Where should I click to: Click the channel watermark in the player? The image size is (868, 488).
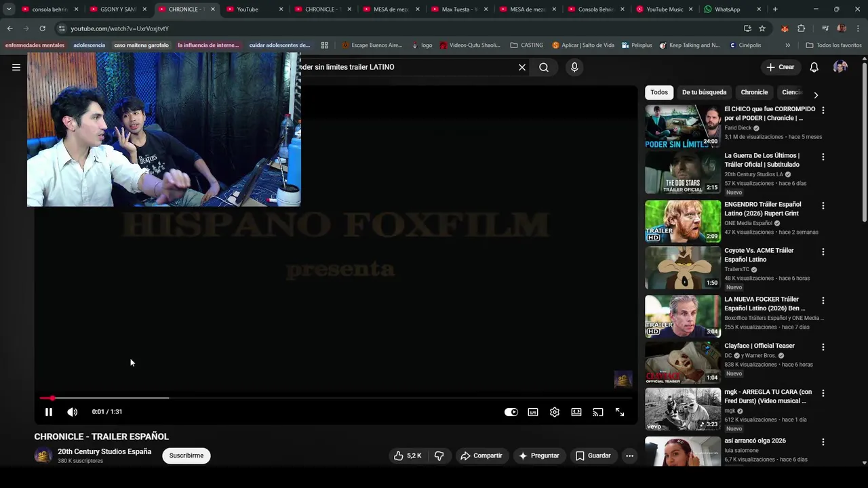point(623,380)
